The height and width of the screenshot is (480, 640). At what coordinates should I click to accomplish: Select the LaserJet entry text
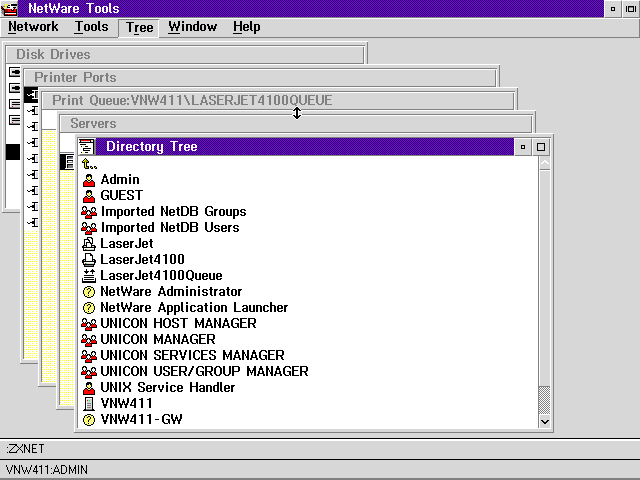(x=127, y=244)
